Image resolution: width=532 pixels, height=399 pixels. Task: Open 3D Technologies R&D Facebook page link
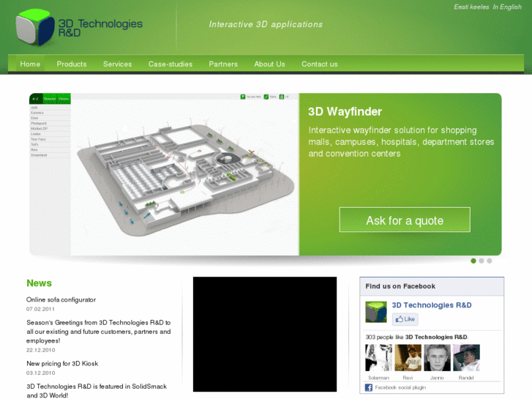tap(432, 305)
